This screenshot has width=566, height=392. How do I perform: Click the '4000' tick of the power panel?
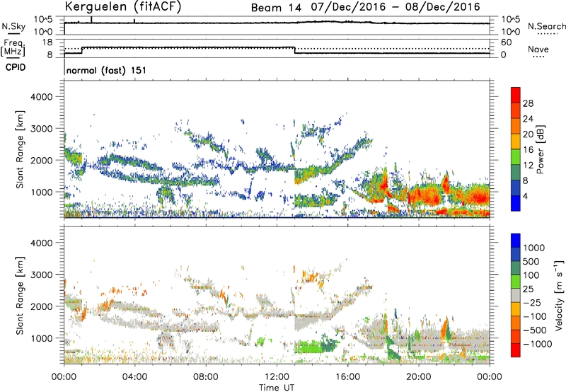click(41, 97)
